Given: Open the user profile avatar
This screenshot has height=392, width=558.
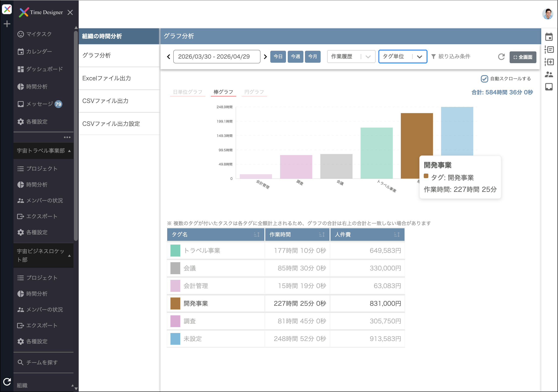Looking at the screenshot, I should [x=548, y=14].
